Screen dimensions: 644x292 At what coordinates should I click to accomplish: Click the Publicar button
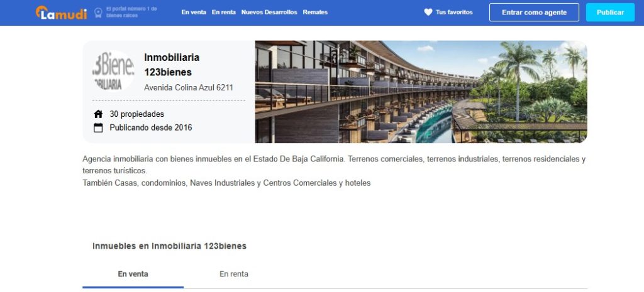click(x=610, y=13)
